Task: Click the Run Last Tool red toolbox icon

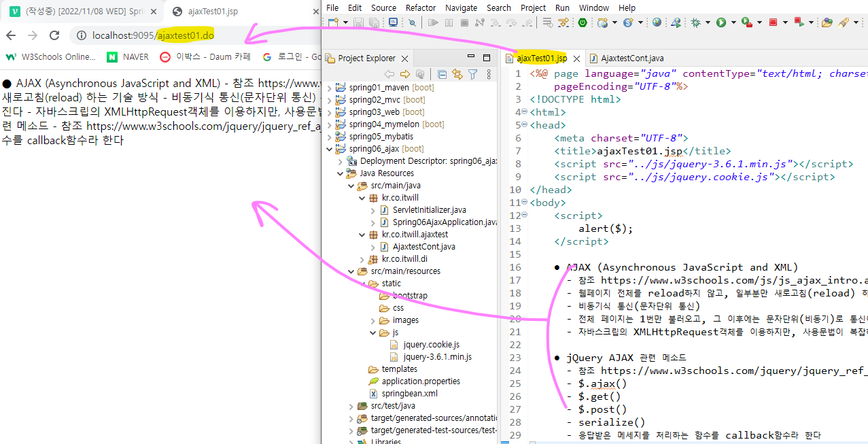Action: [x=746, y=22]
